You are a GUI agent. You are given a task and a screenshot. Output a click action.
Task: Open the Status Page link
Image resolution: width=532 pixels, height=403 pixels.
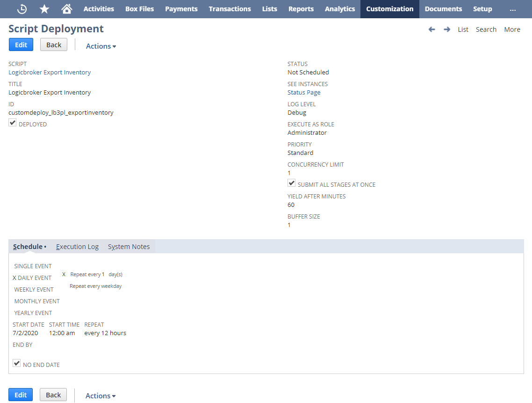tap(304, 92)
